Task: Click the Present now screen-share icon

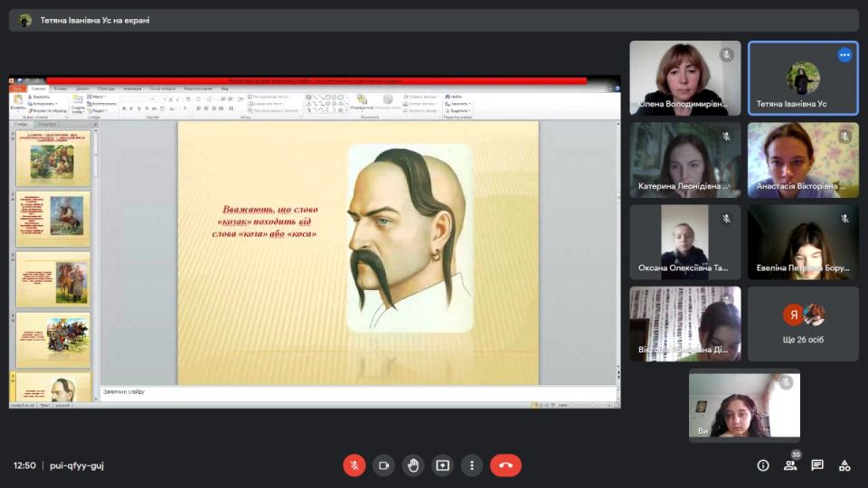Action: (x=442, y=465)
